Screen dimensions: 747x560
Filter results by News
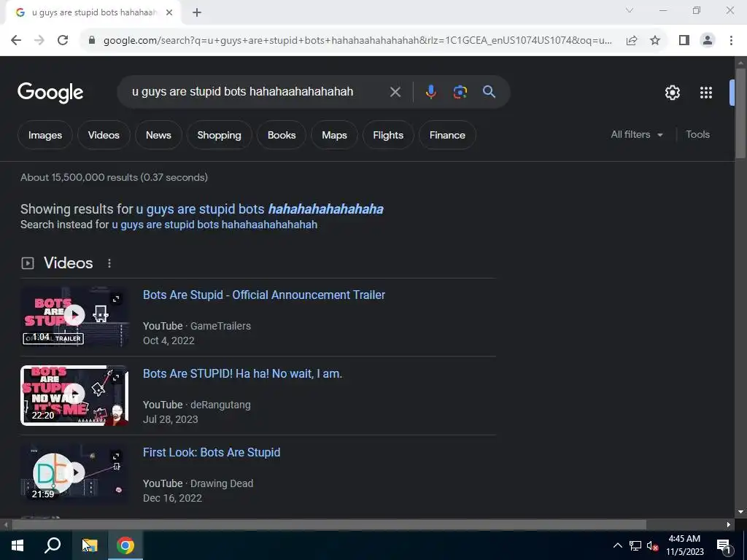(x=158, y=135)
